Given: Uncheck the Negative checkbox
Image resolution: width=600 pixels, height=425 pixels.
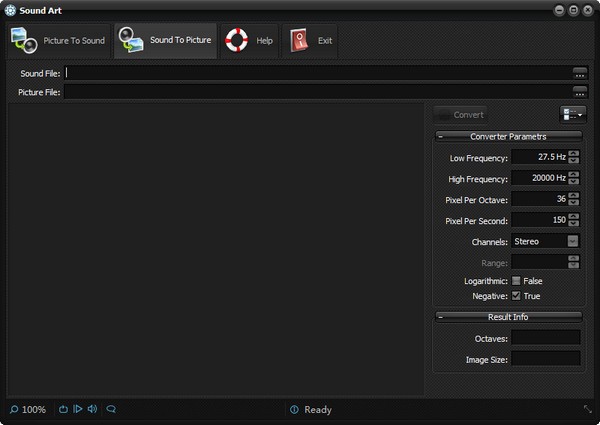Looking at the screenshot, I should tap(516, 296).
